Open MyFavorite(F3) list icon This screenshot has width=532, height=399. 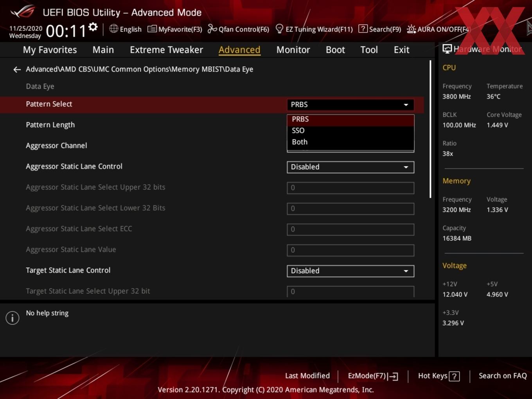click(x=152, y=29)
